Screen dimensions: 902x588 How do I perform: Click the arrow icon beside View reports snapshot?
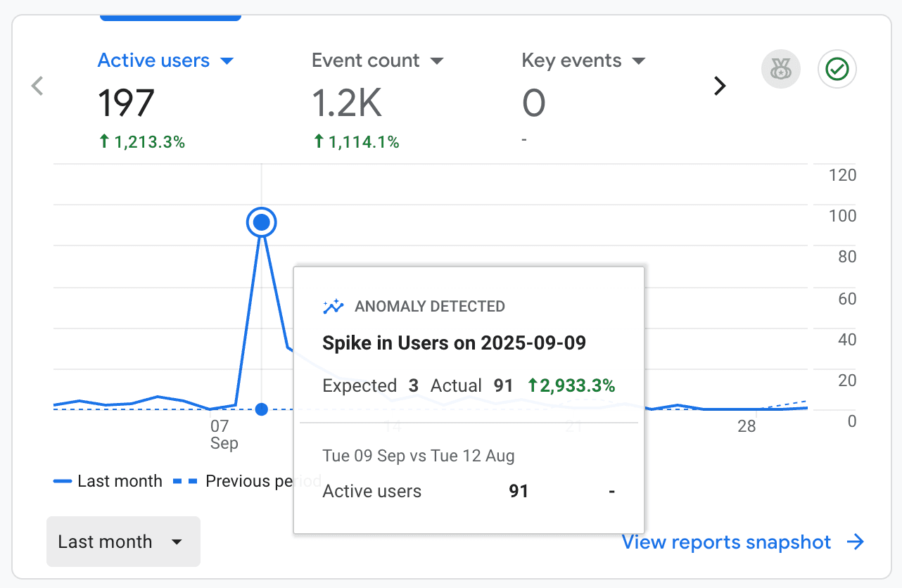[856, 542]
